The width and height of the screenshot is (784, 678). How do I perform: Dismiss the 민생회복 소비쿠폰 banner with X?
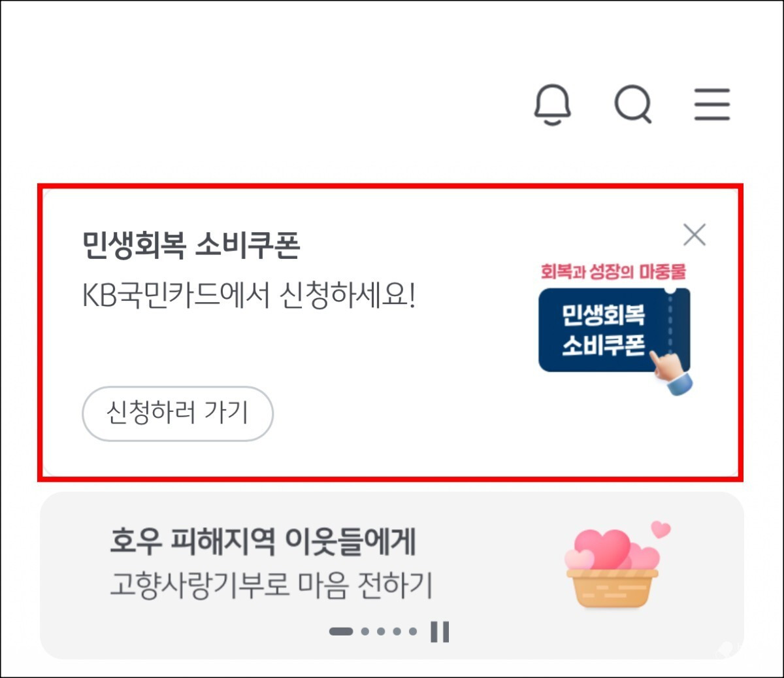(x=694, y=235)
